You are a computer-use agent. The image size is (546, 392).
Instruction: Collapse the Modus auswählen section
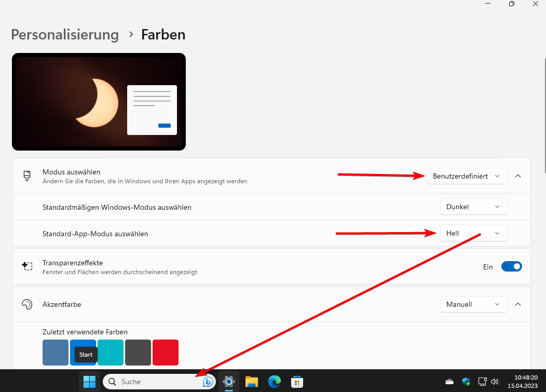point(518,176)
